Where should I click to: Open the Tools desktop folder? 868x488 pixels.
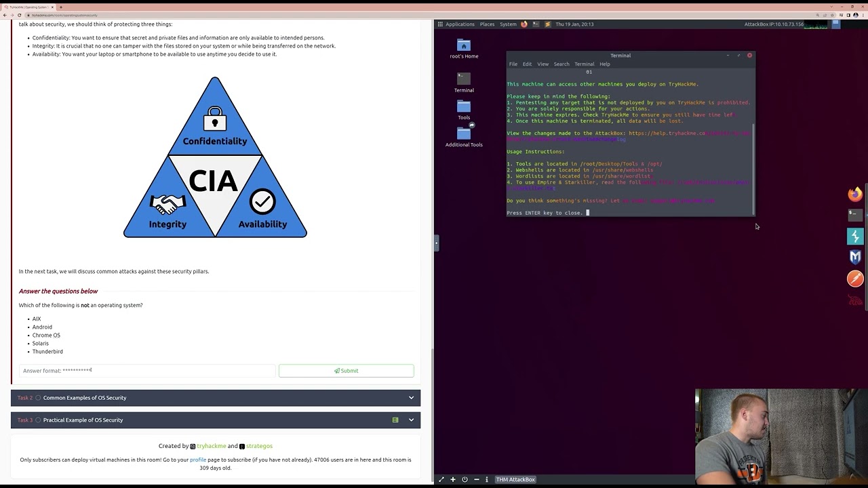pyautogui.click(x=464, y=110)
